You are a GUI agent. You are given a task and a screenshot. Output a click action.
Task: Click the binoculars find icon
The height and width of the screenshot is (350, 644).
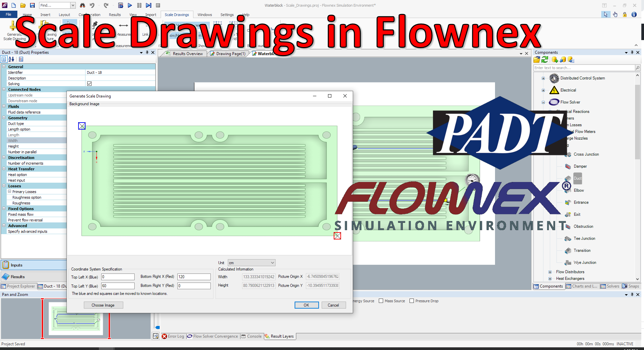point(83,5)
